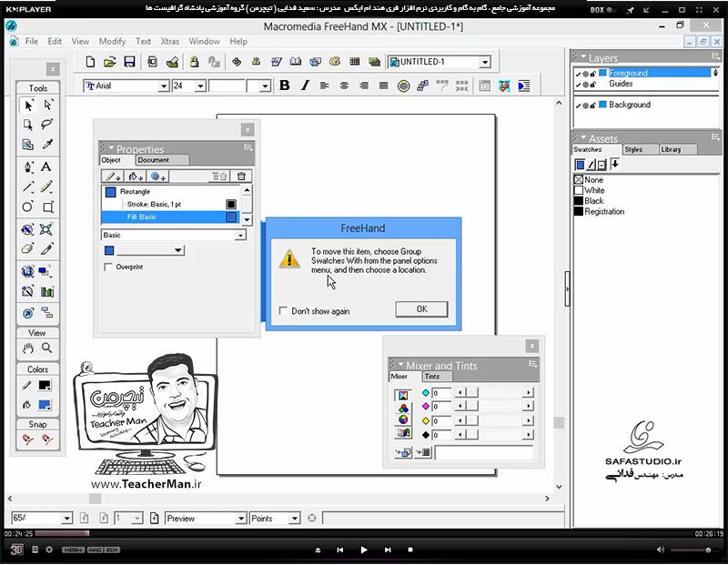Open the zoom percentage dropdown
The height and width of the screenshot is (565, 728).
coord(66,519)
